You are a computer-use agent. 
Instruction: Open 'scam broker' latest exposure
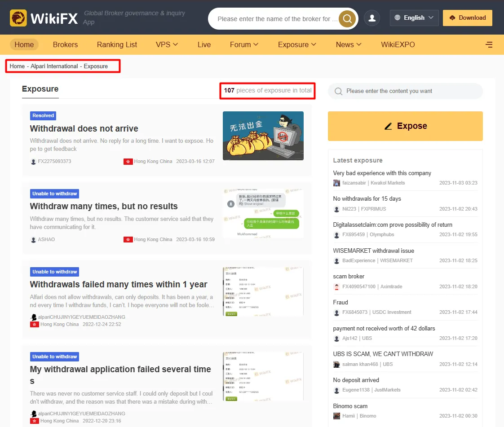[x=349, y=277]
